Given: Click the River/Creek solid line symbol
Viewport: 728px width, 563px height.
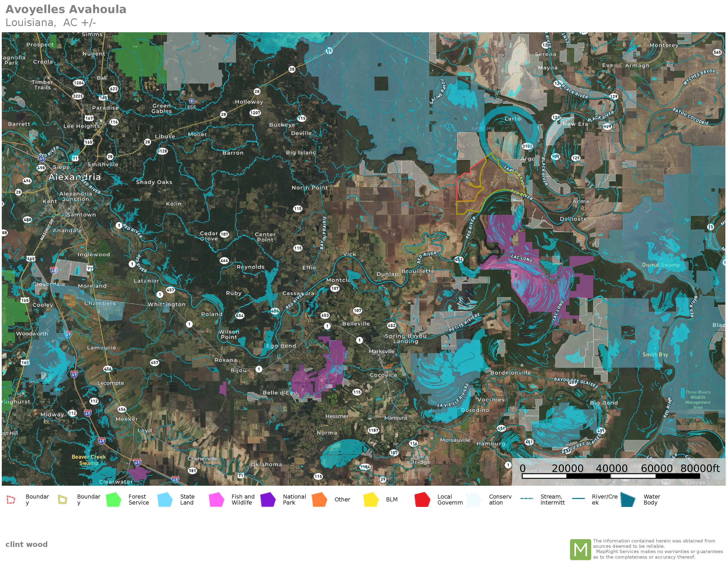Looking at the screenshot, I should (x=578, y=499).
